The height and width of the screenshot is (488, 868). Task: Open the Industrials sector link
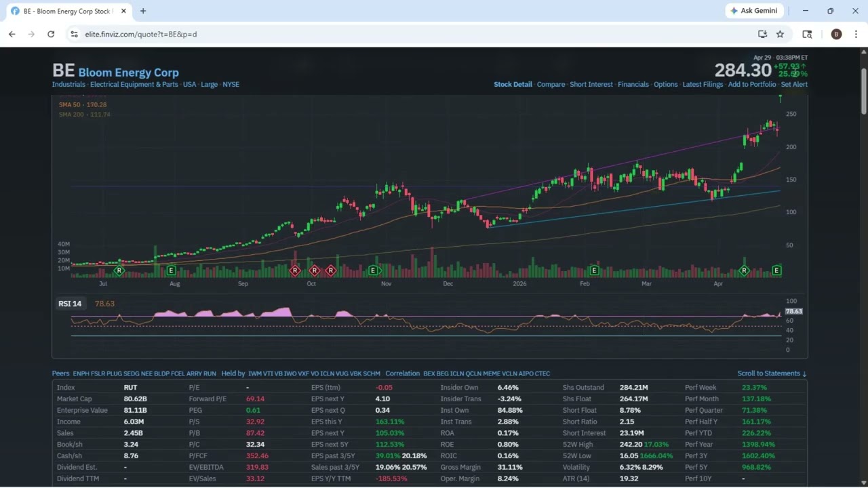(68, 85)
